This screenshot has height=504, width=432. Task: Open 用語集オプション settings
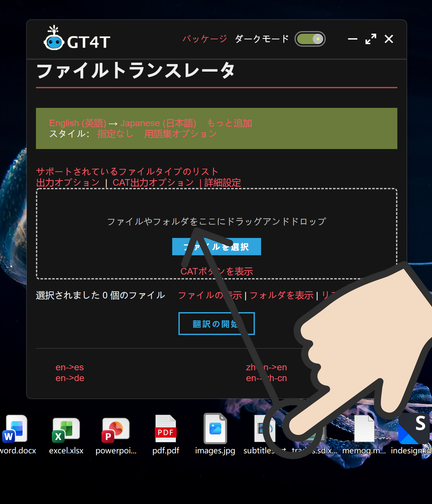tap(180, 134)
